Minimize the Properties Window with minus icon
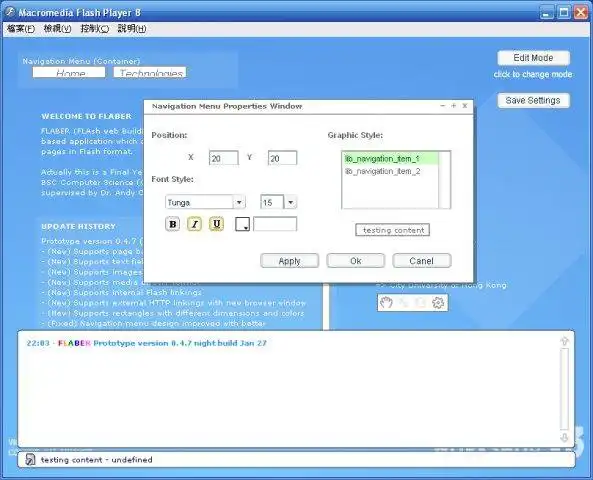 coord(442,106)
